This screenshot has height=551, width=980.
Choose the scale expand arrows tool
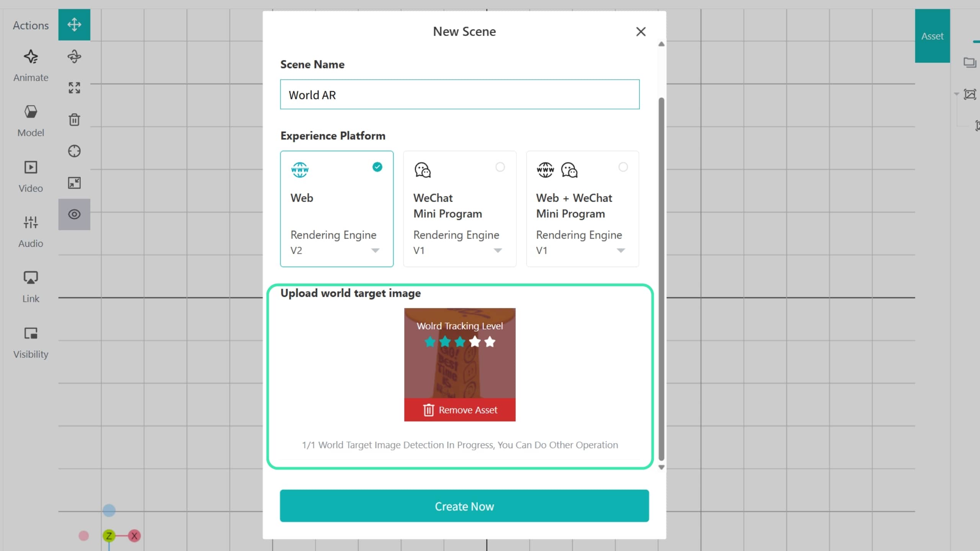pos(74,88)
